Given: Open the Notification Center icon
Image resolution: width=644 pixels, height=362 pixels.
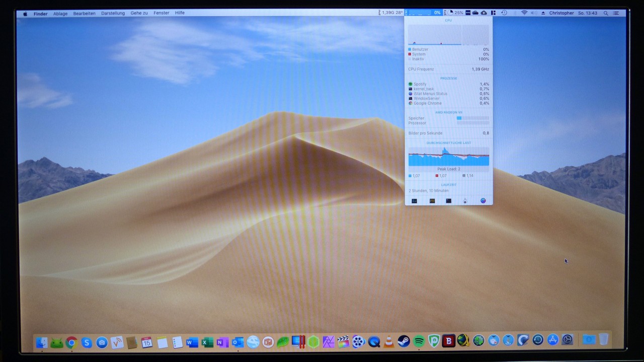Looking at the screenshot, I should coord(616,13).
